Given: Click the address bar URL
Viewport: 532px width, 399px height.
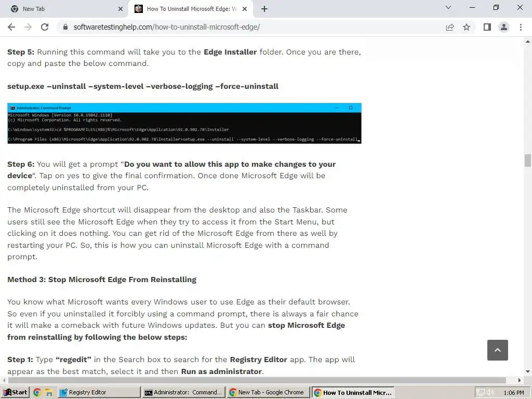Looking at the screenshot, I should tap(167, 27).
